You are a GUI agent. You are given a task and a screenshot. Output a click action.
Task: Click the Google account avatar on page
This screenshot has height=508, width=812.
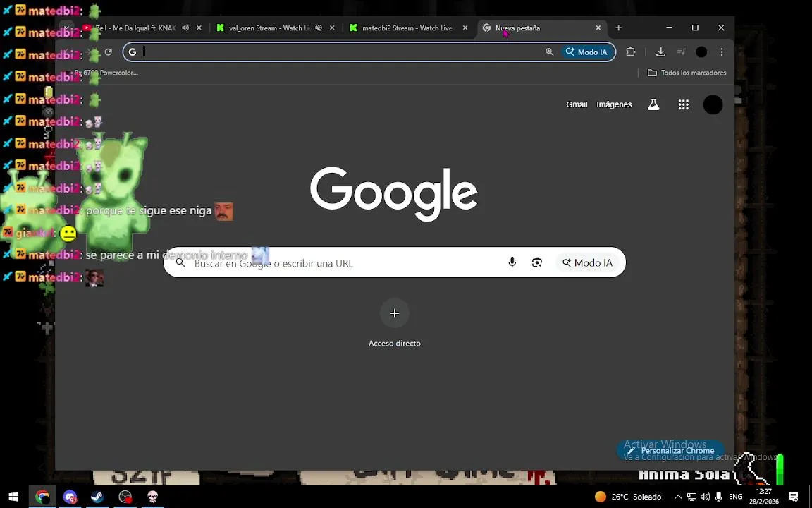[713, 104]
